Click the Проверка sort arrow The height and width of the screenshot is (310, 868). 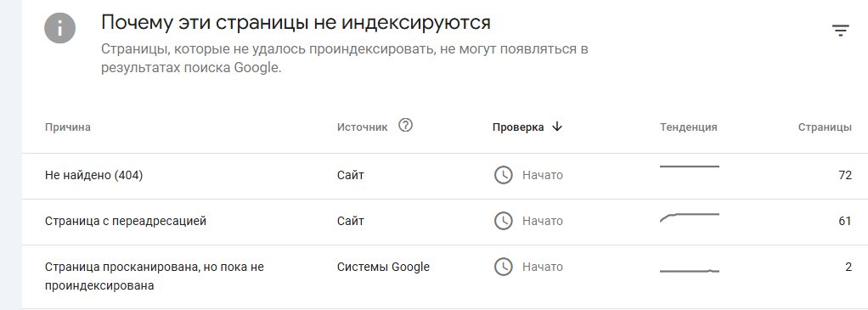[x=557, y=127]
